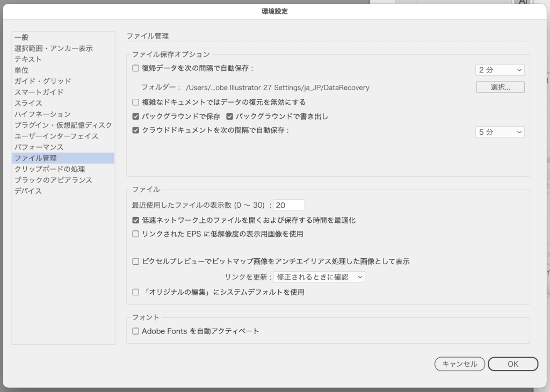The image size is (550, 392).
Task: Open the 2 分 recovery interval dropdown
Action: pyautogui.click(x=500, y=70)
